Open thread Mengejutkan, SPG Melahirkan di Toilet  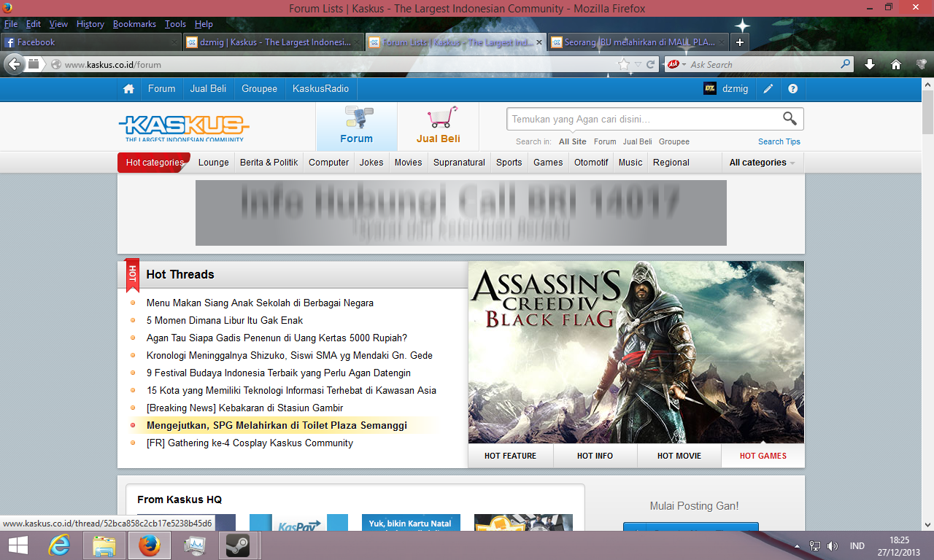[x=277, y=425]
